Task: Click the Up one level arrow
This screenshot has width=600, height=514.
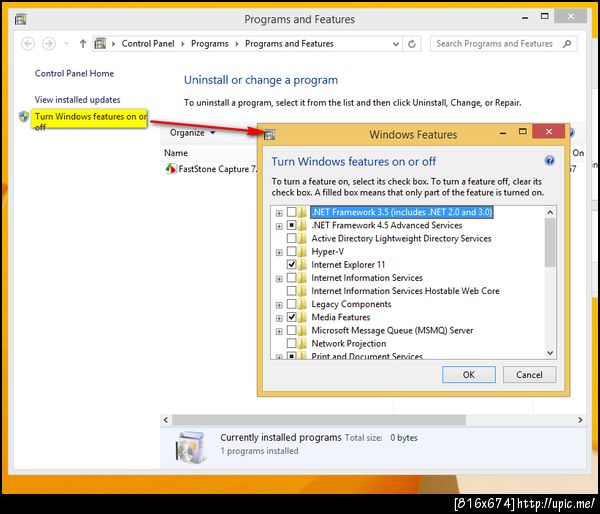Action: (x=83, y=44)
